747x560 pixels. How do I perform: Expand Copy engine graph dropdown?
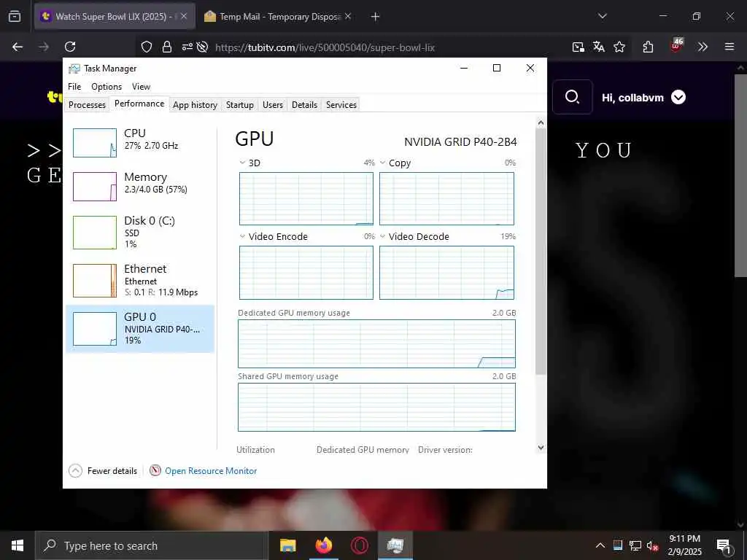tap(382, 163)
